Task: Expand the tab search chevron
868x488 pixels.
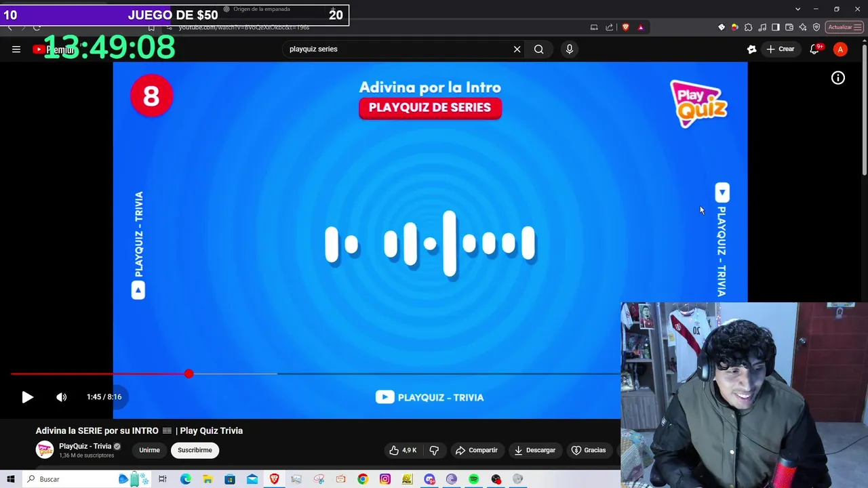Action: [x=797, y=9]
